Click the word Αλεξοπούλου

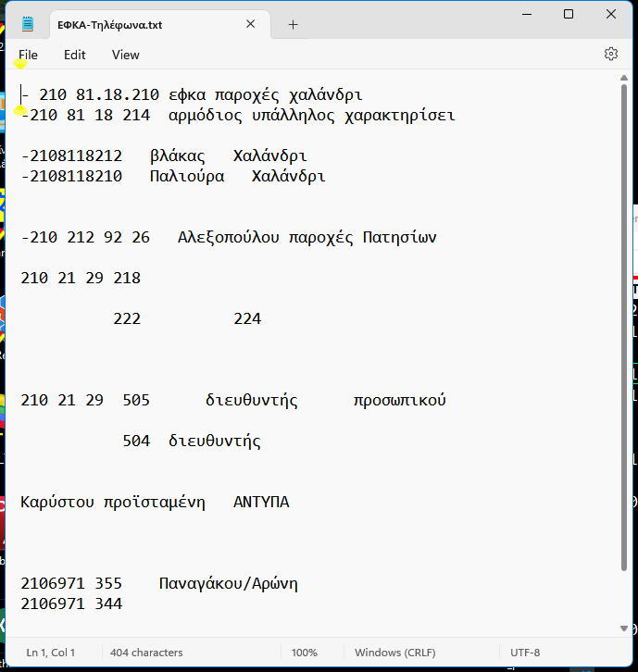[x=229, y=237]
